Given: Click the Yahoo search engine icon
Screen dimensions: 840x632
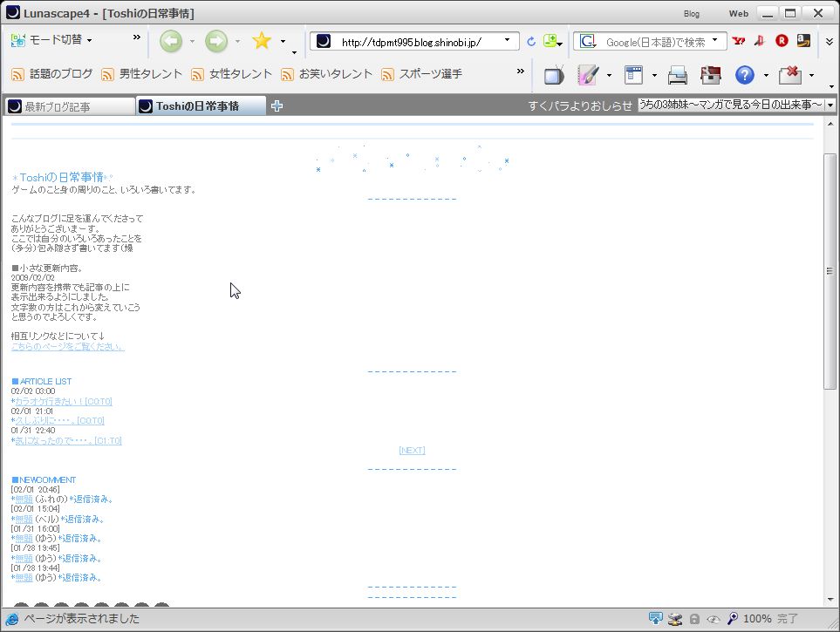Looking at the screenshot, I should tap(739, 41).
